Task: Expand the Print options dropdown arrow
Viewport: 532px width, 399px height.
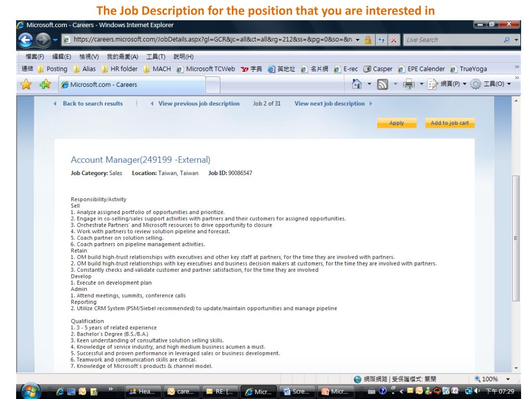Action: (x=421, y=84)
